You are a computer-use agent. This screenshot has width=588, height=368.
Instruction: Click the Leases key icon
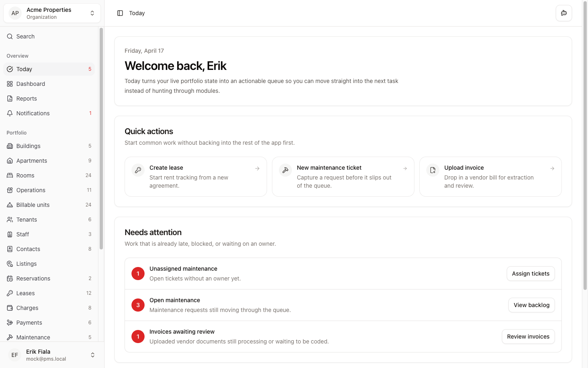10,293
